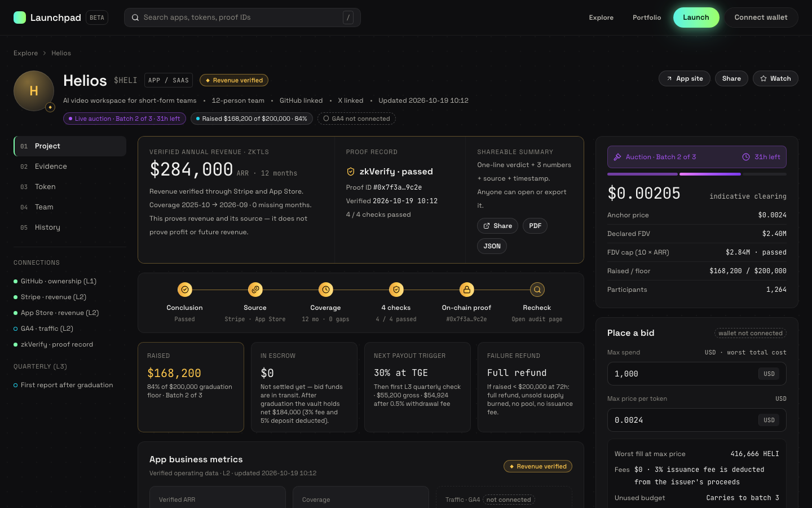Select Stripe revenue (L2) connection
This screenshot has width=812, height=508.
pos(50,297)
